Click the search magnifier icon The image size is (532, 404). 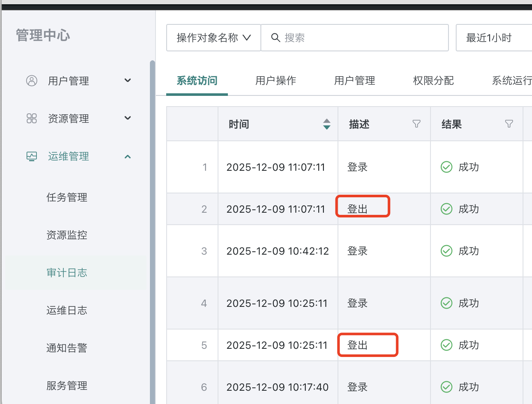276,38
